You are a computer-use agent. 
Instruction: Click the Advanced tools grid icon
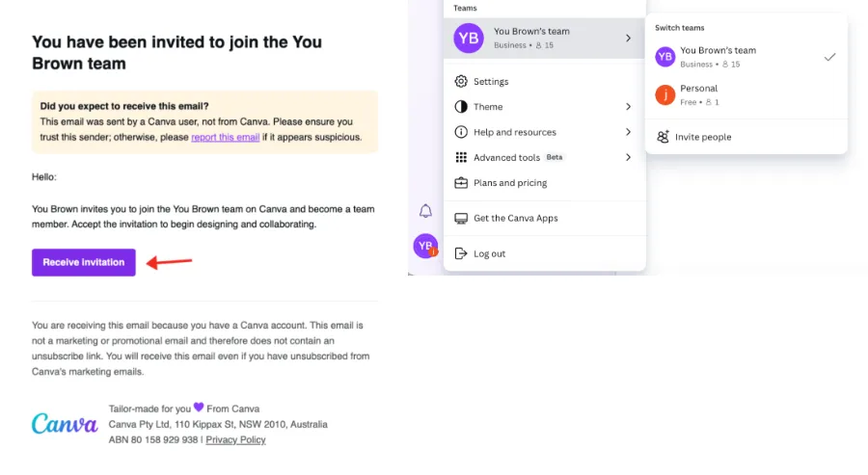point(461,158)
